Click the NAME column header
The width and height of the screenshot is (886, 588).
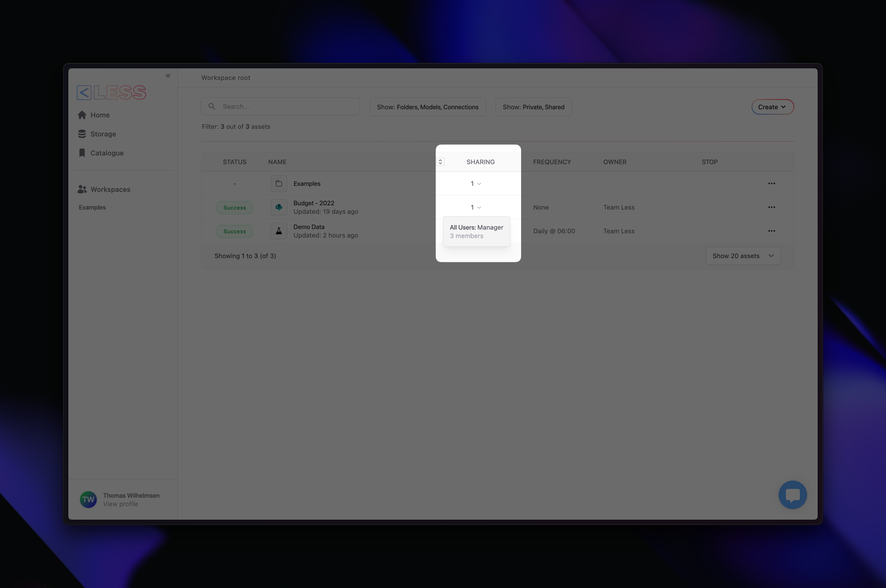277,162
